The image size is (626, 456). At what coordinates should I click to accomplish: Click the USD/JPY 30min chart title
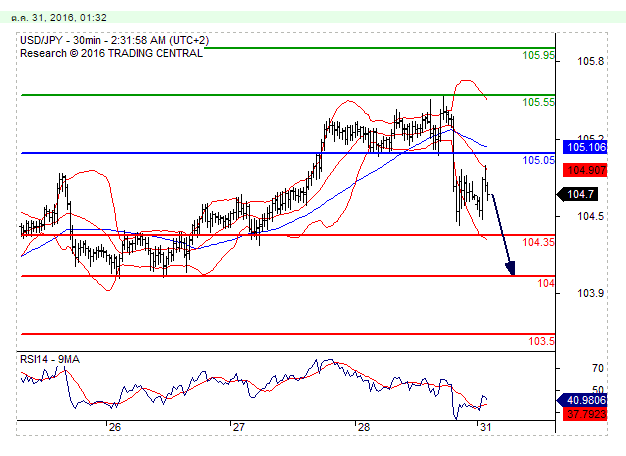(x=114, y=40)
